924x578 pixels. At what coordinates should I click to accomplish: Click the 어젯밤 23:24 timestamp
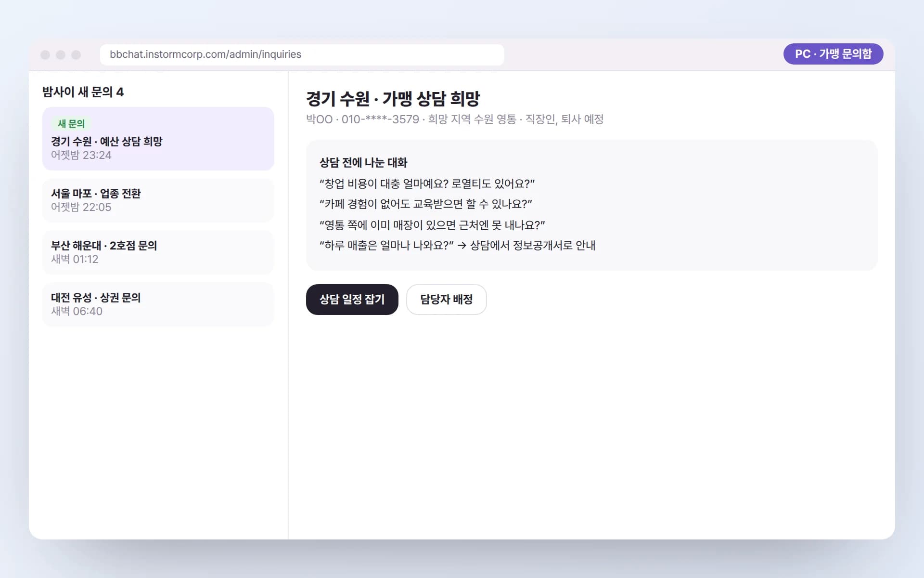pyautogui.click(x=81, y=155)
